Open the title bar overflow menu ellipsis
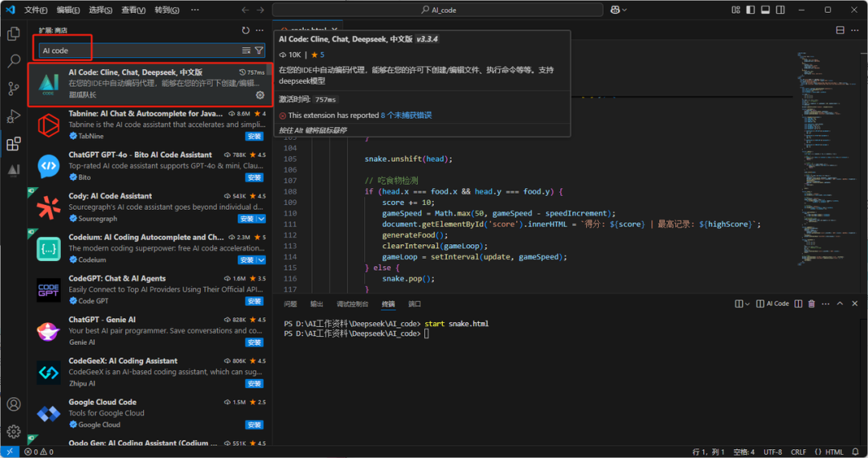Screen dimensions: 868x458 194,10
